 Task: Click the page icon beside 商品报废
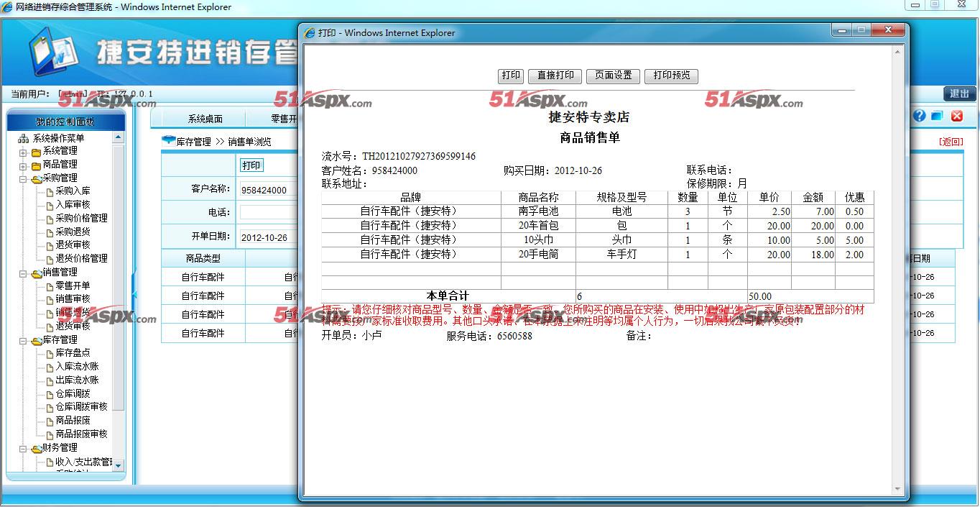(x=49, y=421)
